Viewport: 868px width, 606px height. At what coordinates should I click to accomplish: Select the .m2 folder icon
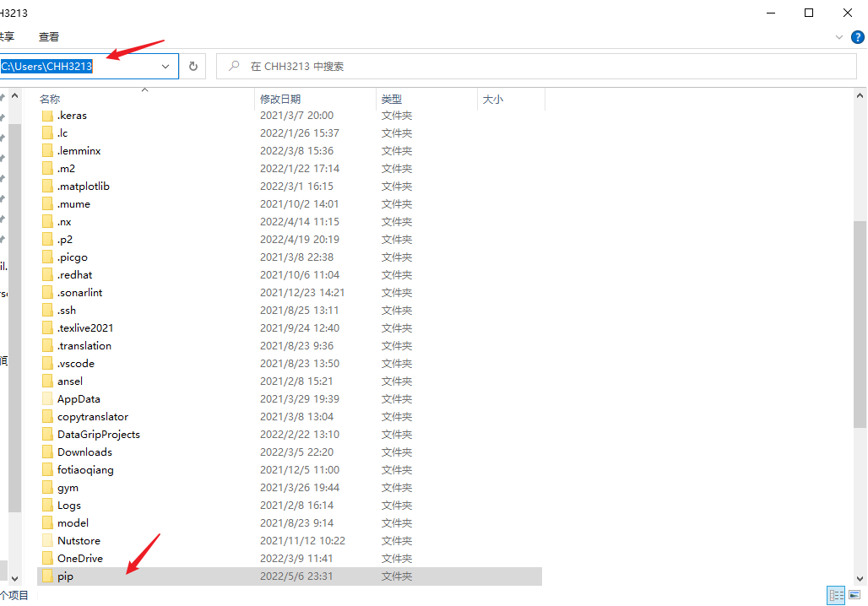tap(48, 169)
